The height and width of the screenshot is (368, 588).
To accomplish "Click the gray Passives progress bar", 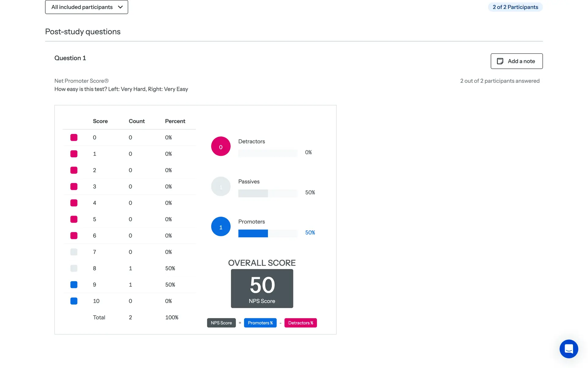I will (x=253, y=193).
